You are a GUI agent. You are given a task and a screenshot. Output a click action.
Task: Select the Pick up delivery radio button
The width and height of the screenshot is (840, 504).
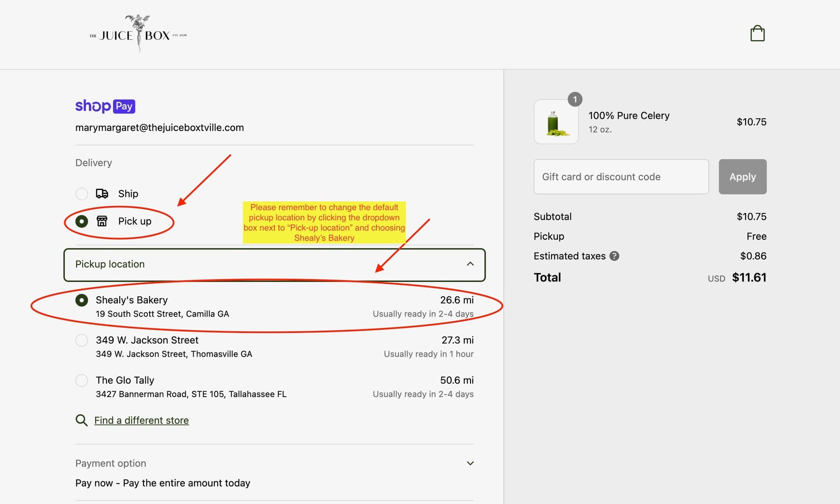pyautogui.click(x=82, y=221)
